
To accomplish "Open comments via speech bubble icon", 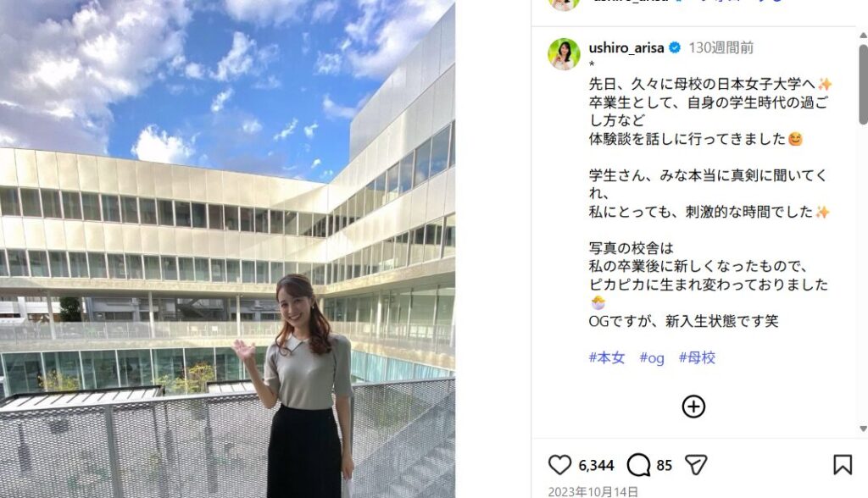I will click(x=638, y=465).
